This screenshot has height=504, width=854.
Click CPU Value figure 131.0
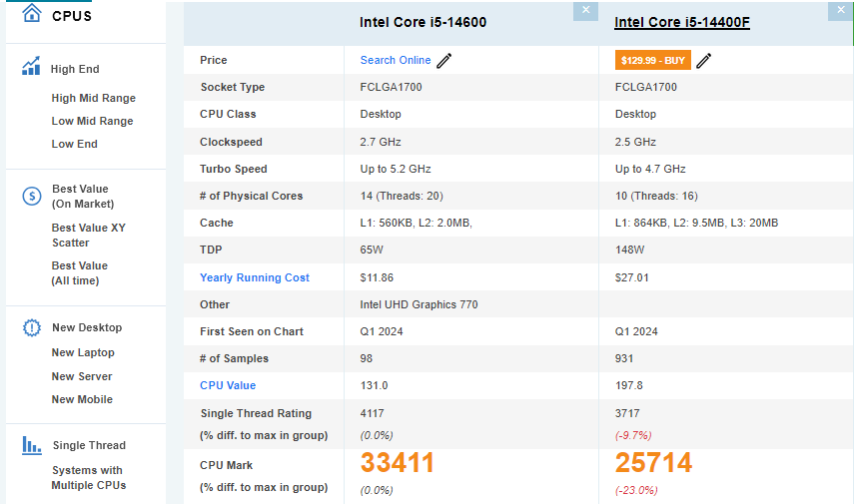375,385
